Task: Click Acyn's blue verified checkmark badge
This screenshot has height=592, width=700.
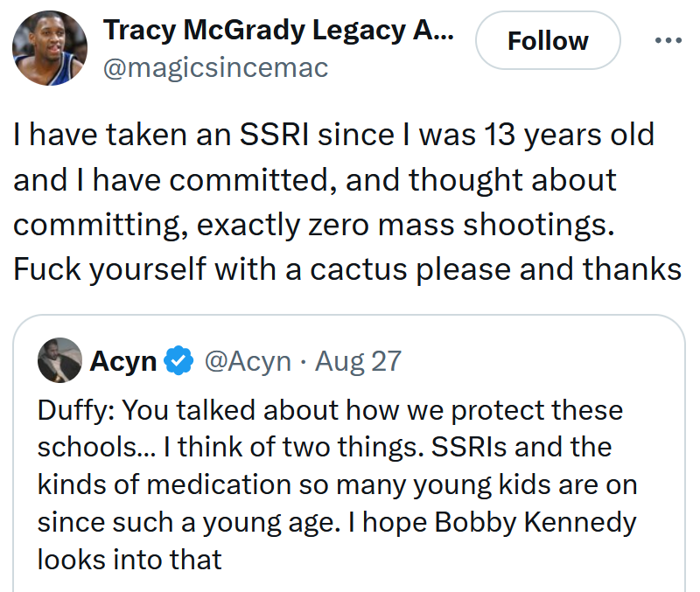Action: [178, 359]
